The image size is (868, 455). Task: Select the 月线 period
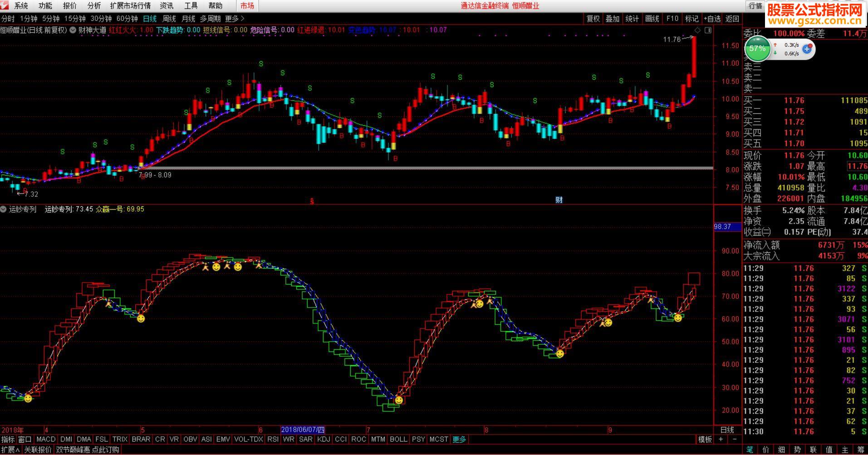tap(188, 19)
